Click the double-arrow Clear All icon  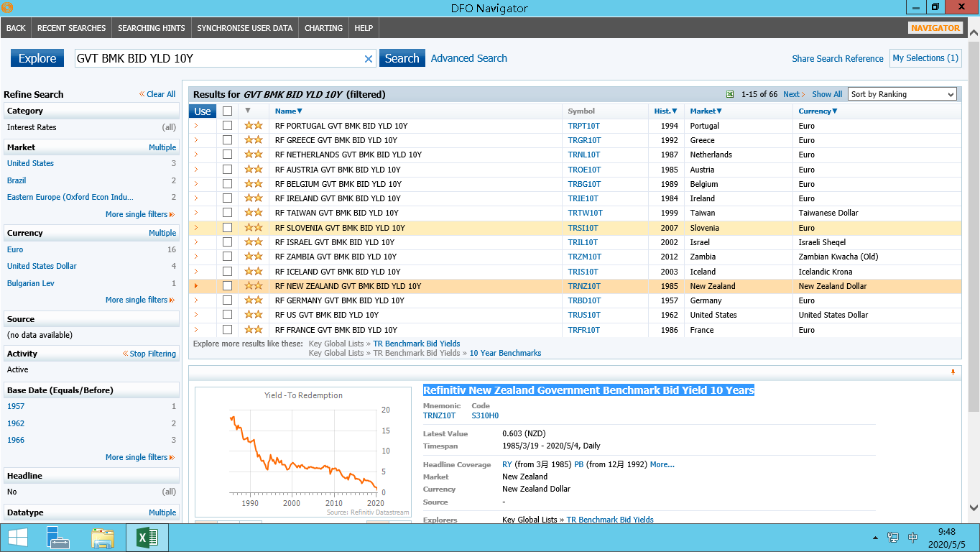pos(142,94)
